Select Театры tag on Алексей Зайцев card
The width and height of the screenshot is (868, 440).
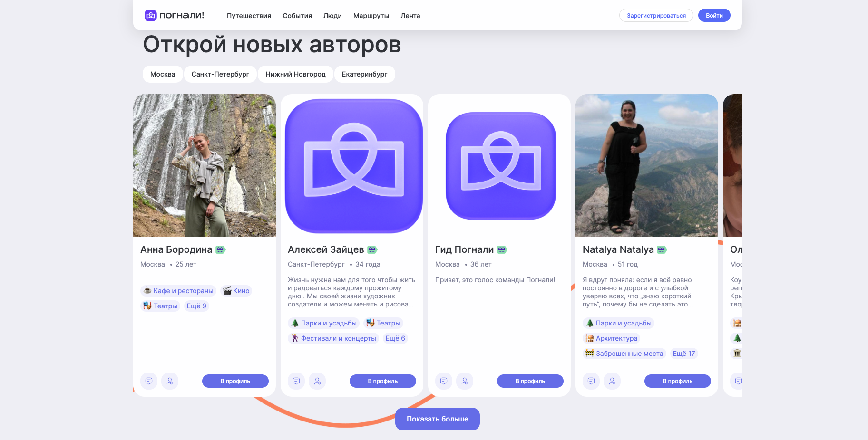[383, 323]
